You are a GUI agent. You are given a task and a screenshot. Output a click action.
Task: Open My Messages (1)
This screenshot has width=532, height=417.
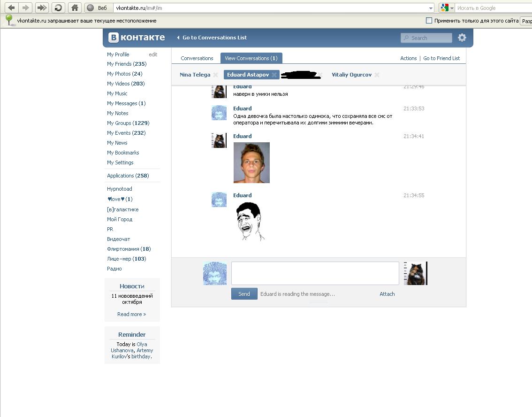coord(126,103)
